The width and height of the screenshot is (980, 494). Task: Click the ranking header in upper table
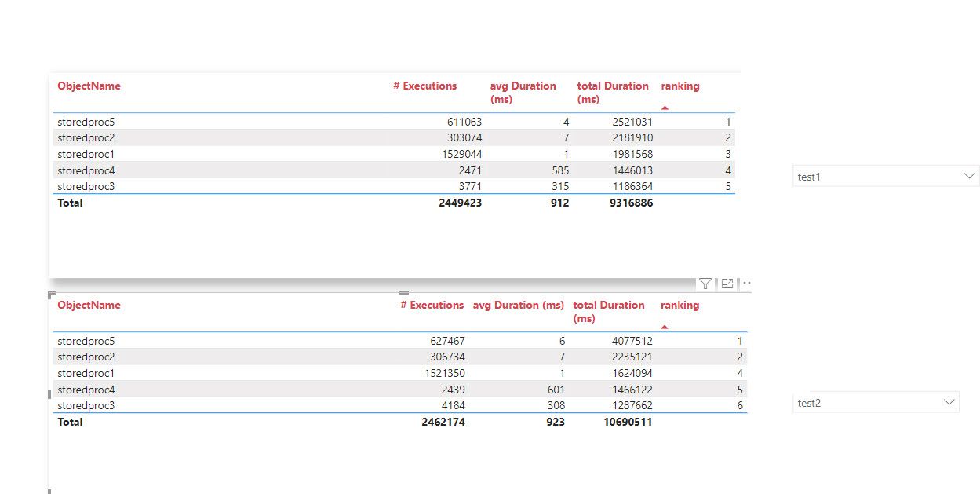coord(679,86)
